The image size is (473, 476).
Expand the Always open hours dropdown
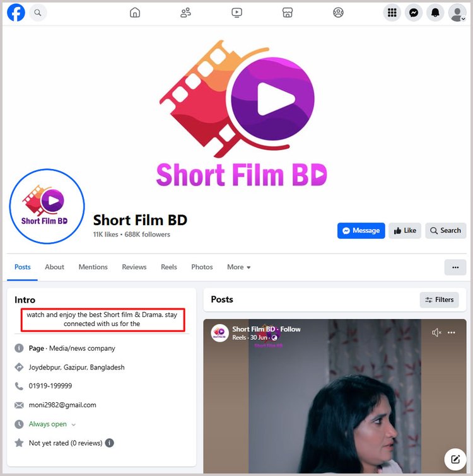[x=52, y=424]
